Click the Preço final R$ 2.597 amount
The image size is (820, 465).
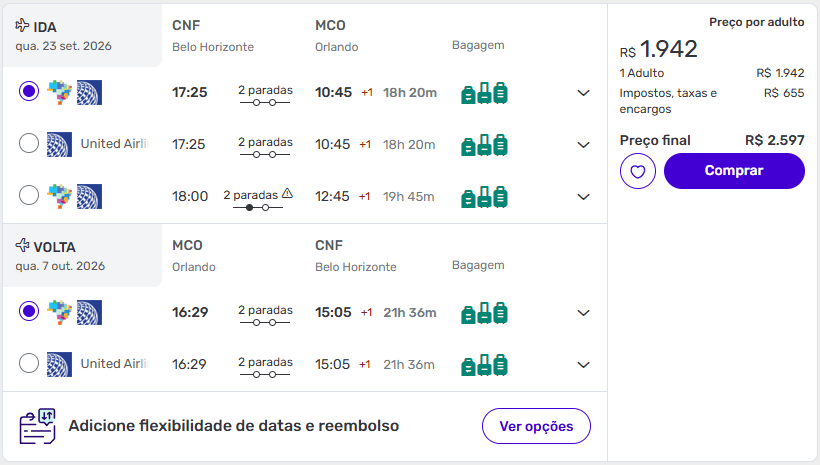pyautogui.click(x=774, y=140)
